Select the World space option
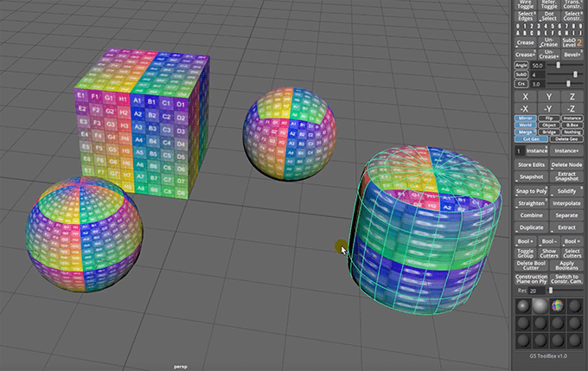Image resolution: width=588 pixels, height=371 pixels. point(526,125)
